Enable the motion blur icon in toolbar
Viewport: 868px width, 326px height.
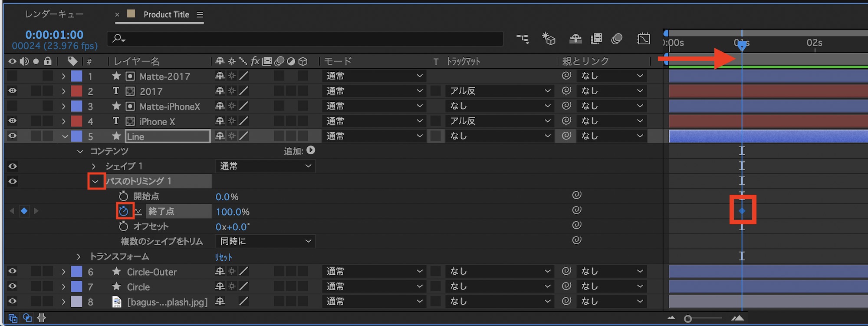617,39
